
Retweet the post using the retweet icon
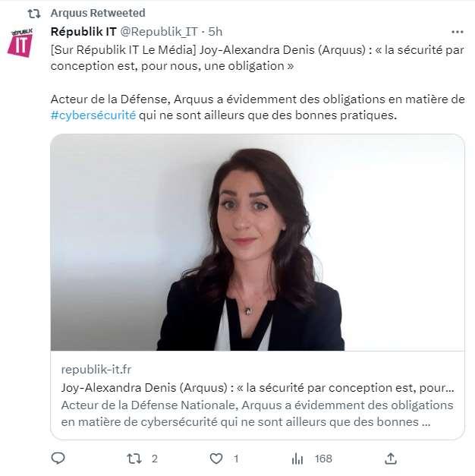click(x=134, y=459)
